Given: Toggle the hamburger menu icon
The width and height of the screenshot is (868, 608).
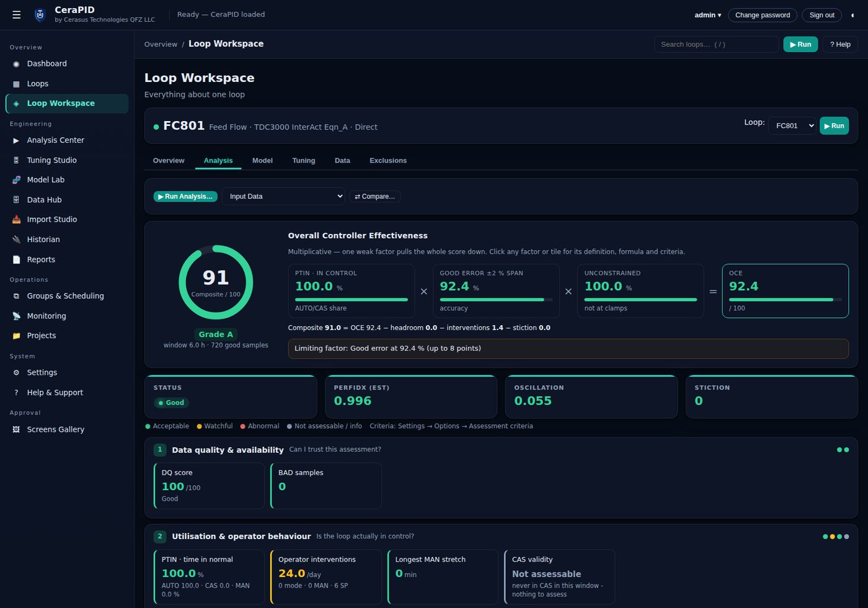Looking at the screenshot, I should tap(17, 15).
